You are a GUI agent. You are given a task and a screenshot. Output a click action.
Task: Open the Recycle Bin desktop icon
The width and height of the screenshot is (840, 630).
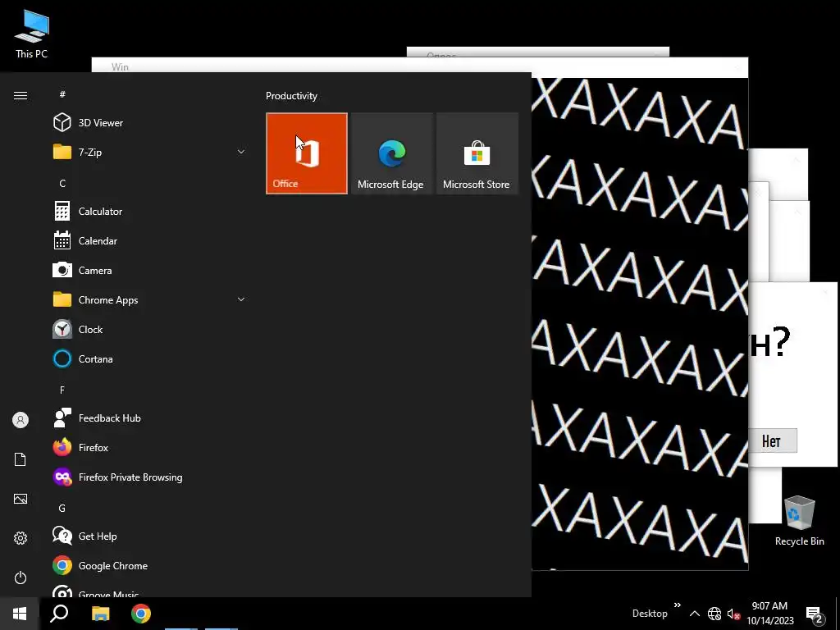click(x=799, y=521)
